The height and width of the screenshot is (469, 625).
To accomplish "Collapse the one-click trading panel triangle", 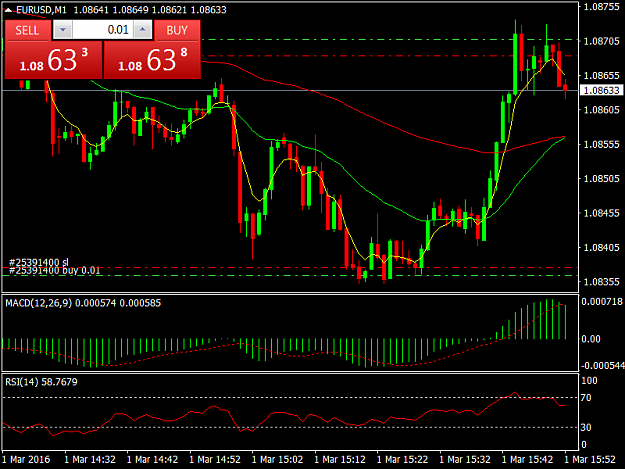I will pos(8,10).
